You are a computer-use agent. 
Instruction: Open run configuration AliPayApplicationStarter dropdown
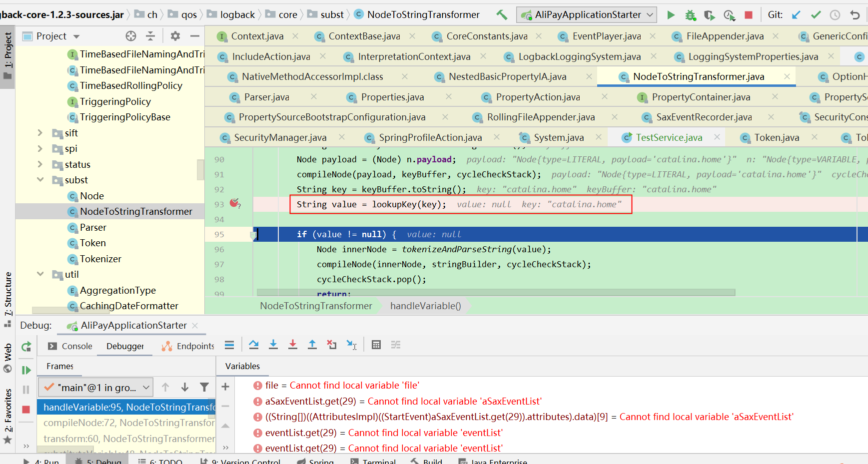pos(587,15)
